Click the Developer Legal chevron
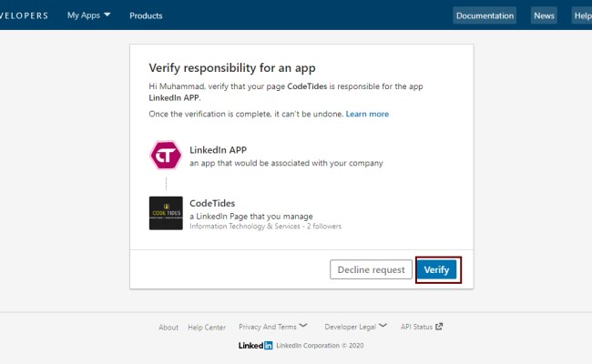This screenshot has height=364, width=592. click(383, 325)
